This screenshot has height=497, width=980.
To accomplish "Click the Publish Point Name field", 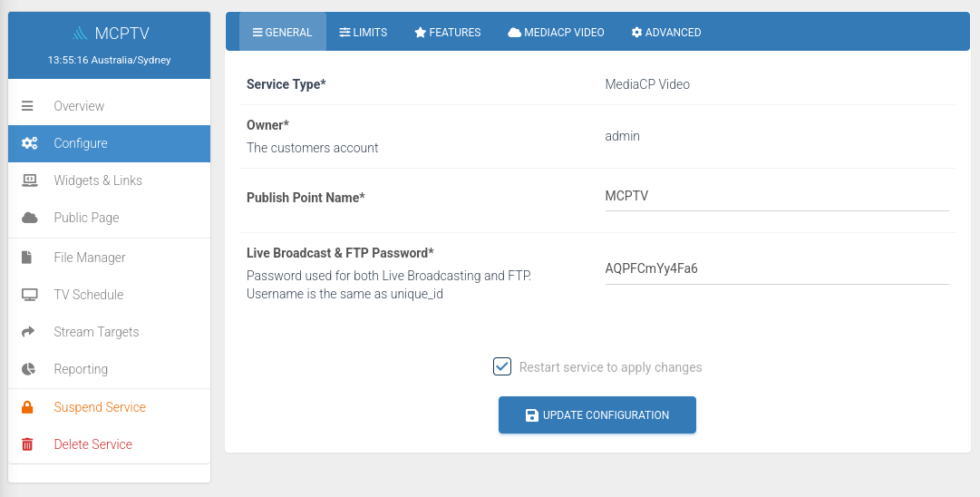I will coord(777,197).
